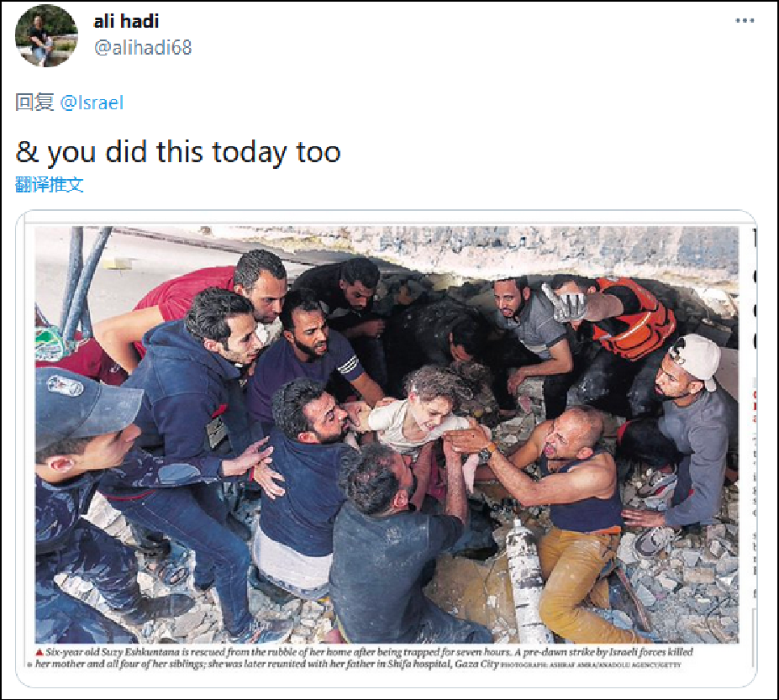The width and height of the screenshot is (779, 700).
Task: Click the 翻译推文 translate tweet link
Action: [50, 184]
